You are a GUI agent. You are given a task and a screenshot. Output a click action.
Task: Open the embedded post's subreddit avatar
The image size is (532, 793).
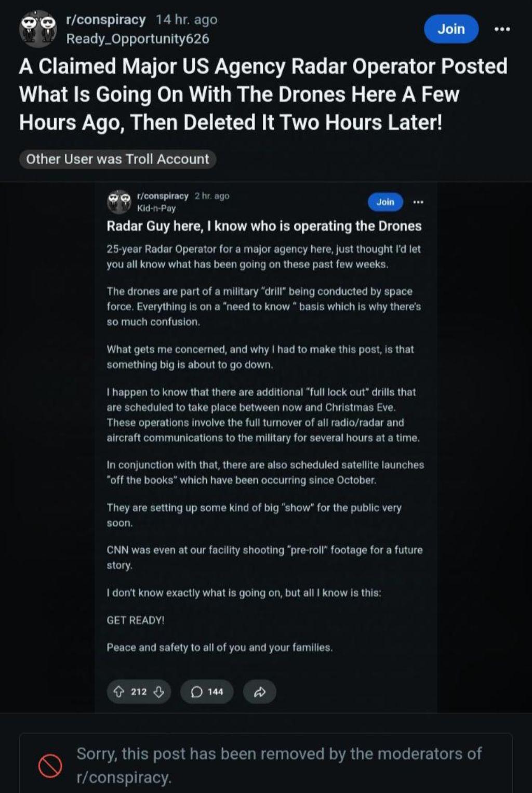tap(119, 202)
